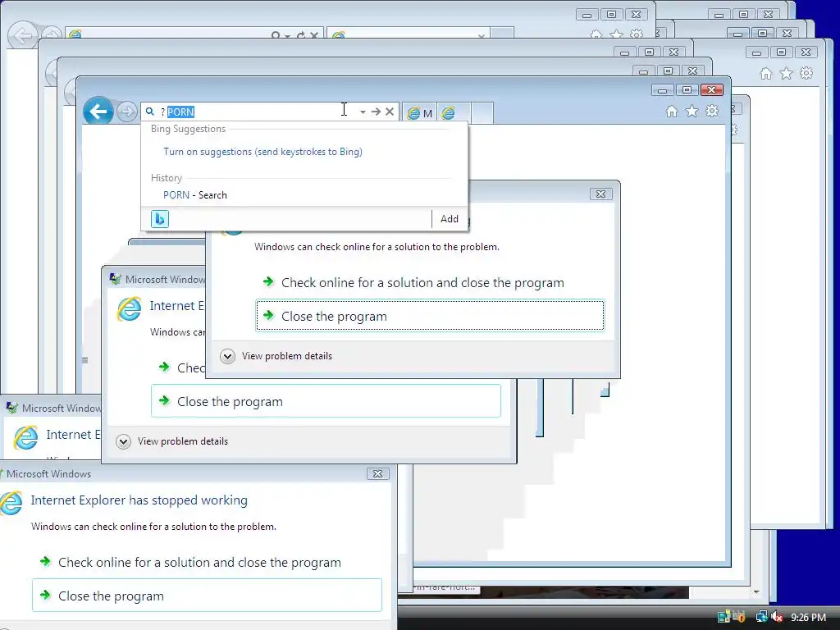This screenshot has height=630, width=840.
Task: Choose Close the program in the middle crash dialog
Action: pyautogui.click(x=326, y=400)
